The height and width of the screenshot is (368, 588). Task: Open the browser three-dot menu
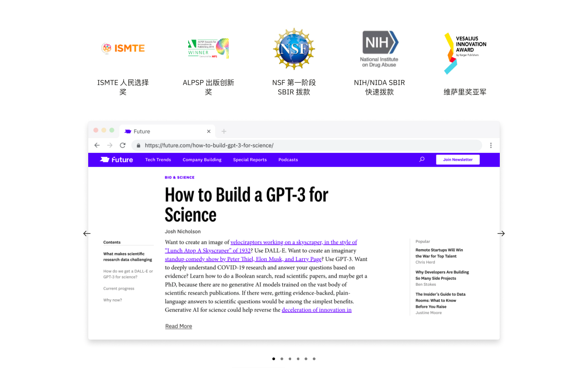click(491, 145)
